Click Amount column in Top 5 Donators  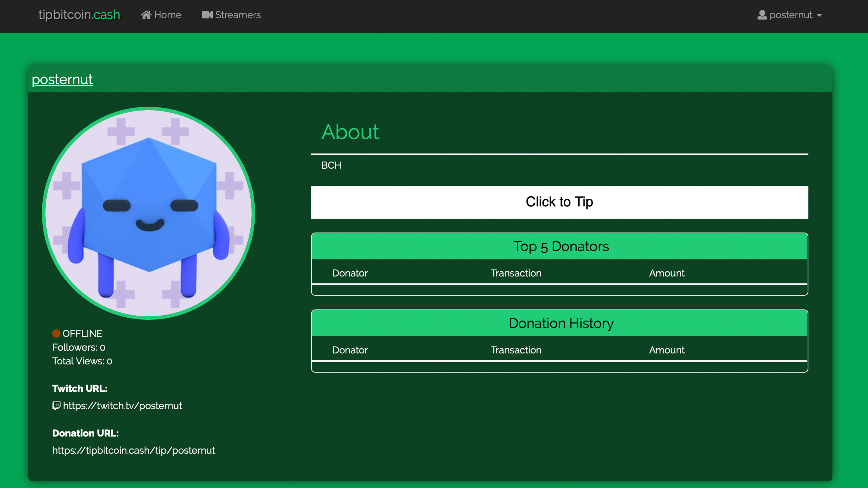(666, 273)
